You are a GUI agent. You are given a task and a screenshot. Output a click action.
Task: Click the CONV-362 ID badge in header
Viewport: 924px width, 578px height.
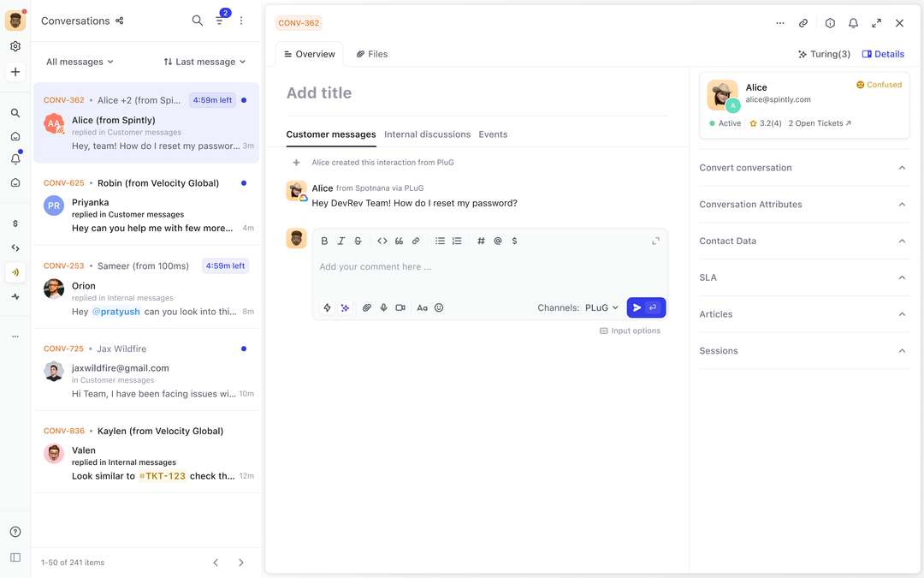[299, 23]
